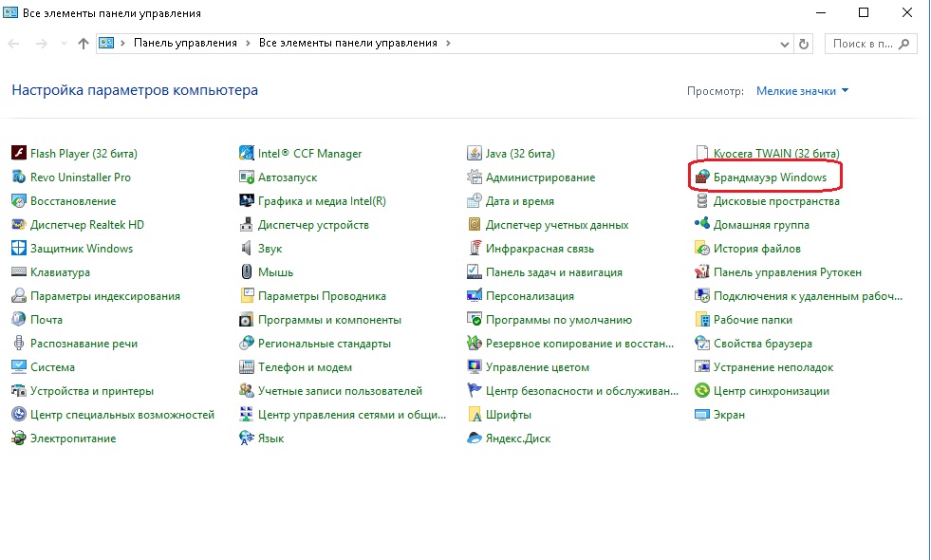Open the Параметры Проводника link
This screenshot has width=931, height=560.
tap(322, 296)
